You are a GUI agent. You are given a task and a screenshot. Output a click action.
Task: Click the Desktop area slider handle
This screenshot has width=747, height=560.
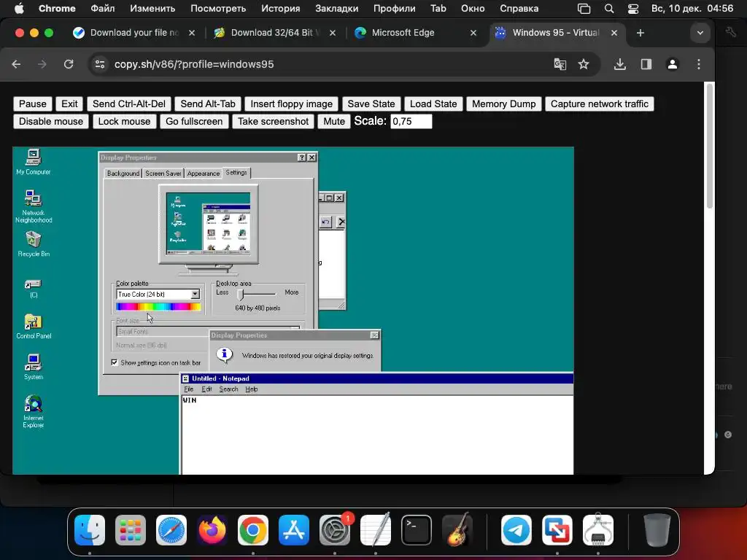pos(241,295)
